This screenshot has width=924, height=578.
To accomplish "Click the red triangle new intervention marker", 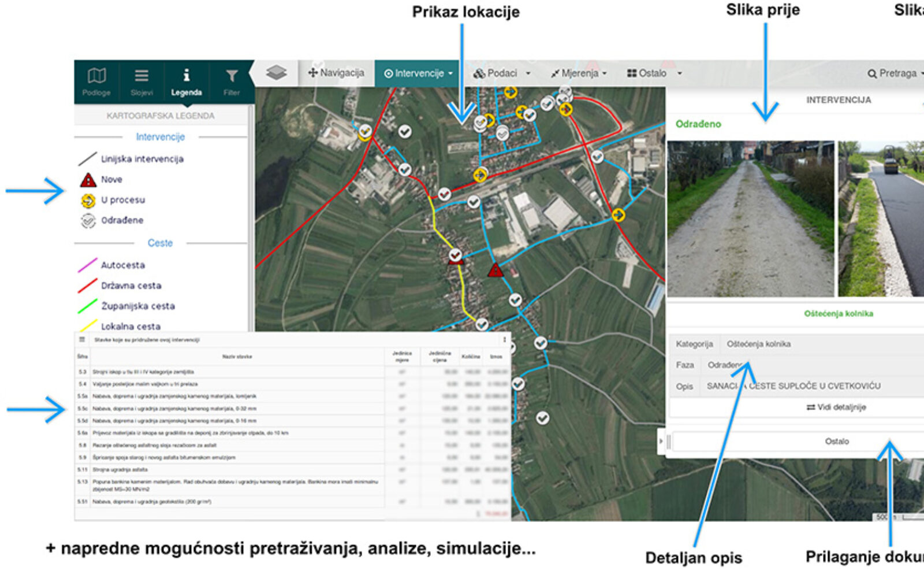I will [x=495, y=270].
